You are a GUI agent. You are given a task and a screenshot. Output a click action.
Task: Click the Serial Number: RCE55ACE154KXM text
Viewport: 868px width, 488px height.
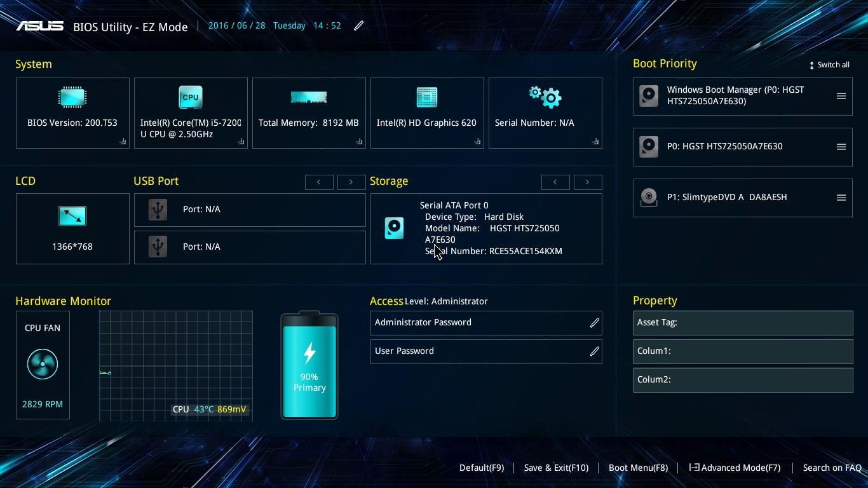pyautogui.click(x=494, y=251)
